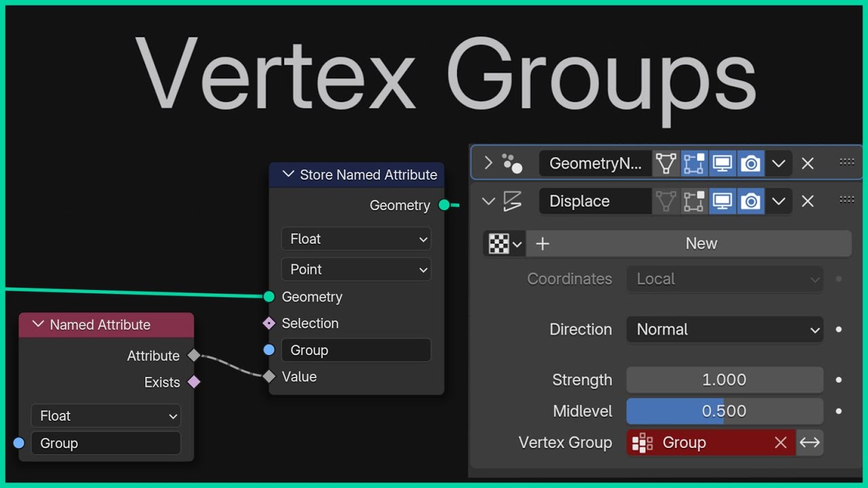Image resolution: width=868 pixels, height=488 pixels.
Task: Click the Group name field in Named Attribute node
Action: [x=106, y=443]
